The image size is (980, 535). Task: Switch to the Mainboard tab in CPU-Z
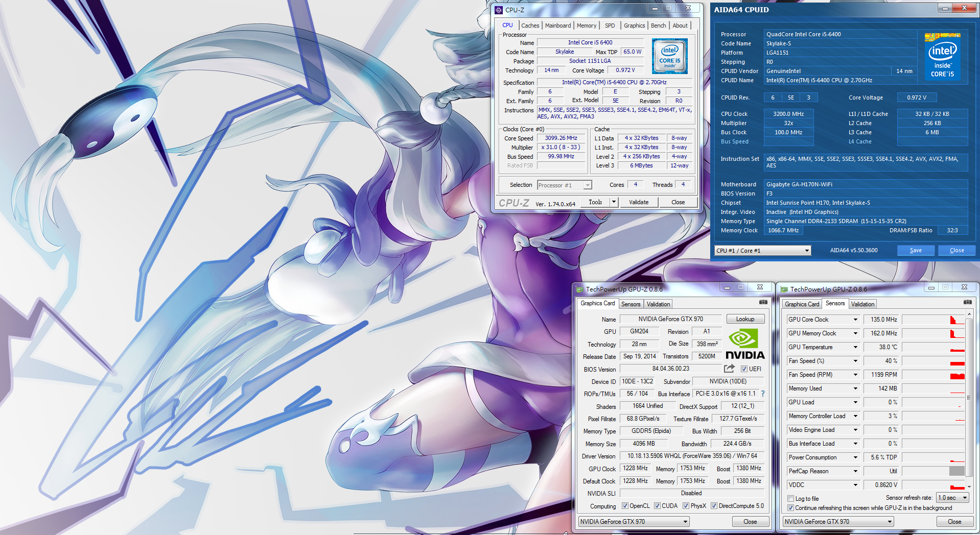(558, 26)
